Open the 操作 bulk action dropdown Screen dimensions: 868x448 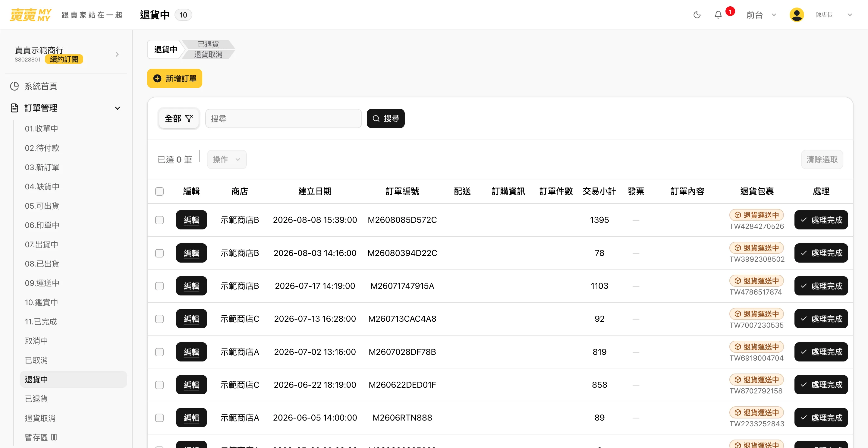pos(226,159)
